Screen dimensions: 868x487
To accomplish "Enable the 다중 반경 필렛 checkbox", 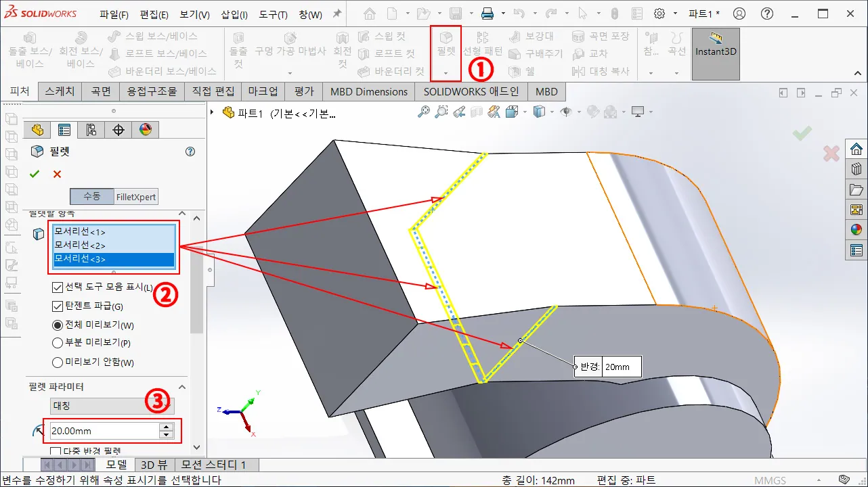I will coord(56,450).
